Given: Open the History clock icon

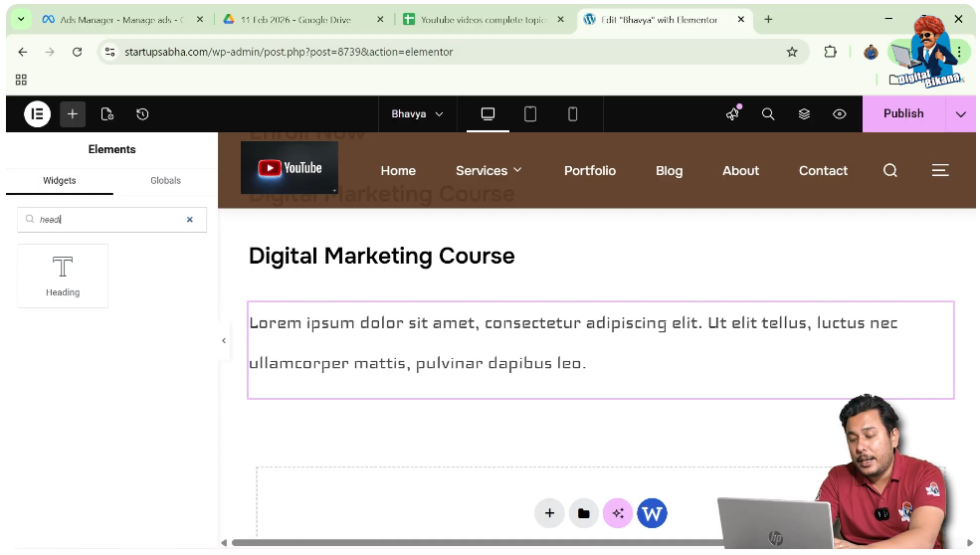Looking at the screenshot, I should coord(142,114).
